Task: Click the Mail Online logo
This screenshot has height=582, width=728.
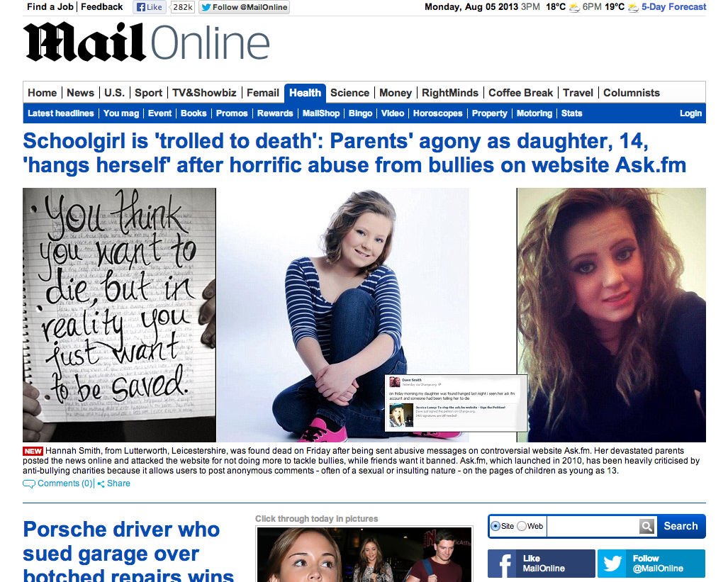Action: [x=147, y=42]
